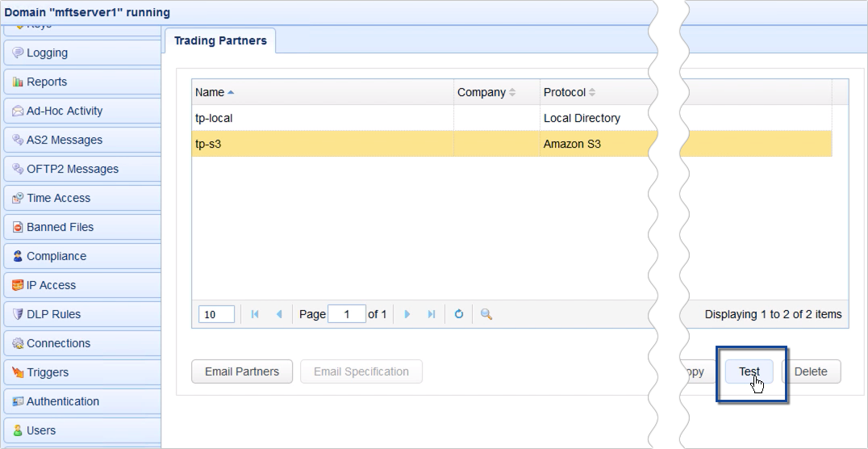
Task: Click the Test button
Action: (x=749, y=371)
